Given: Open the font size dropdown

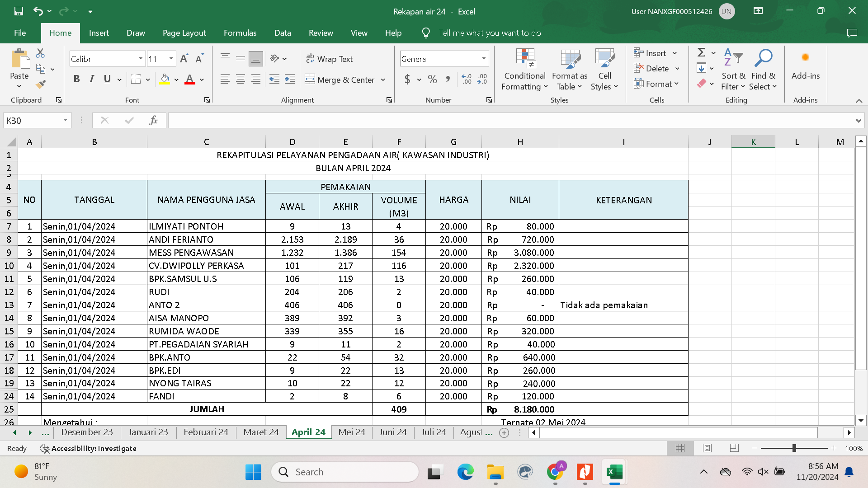Looking at the screenshot, I should pos(171,59).
